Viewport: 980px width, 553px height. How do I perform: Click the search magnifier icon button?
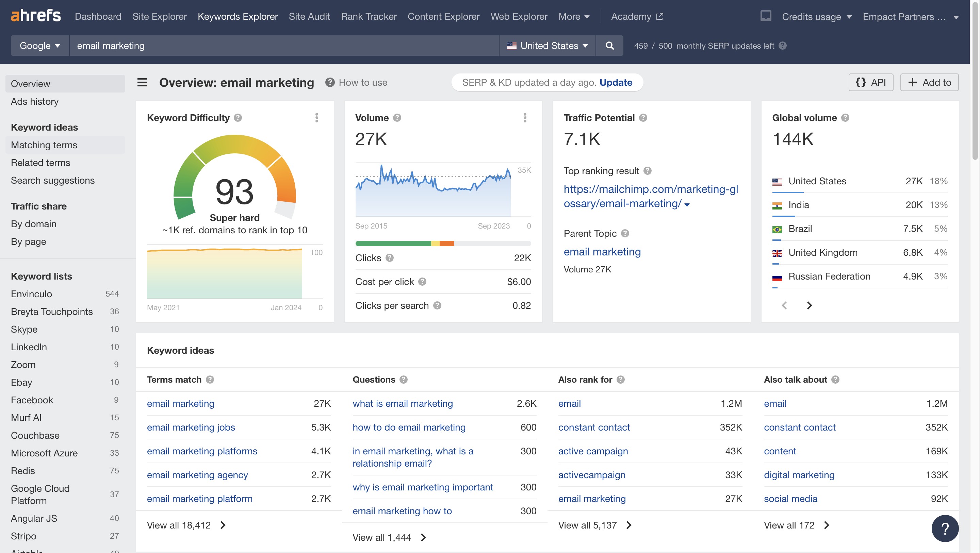[x=609, y=46]
